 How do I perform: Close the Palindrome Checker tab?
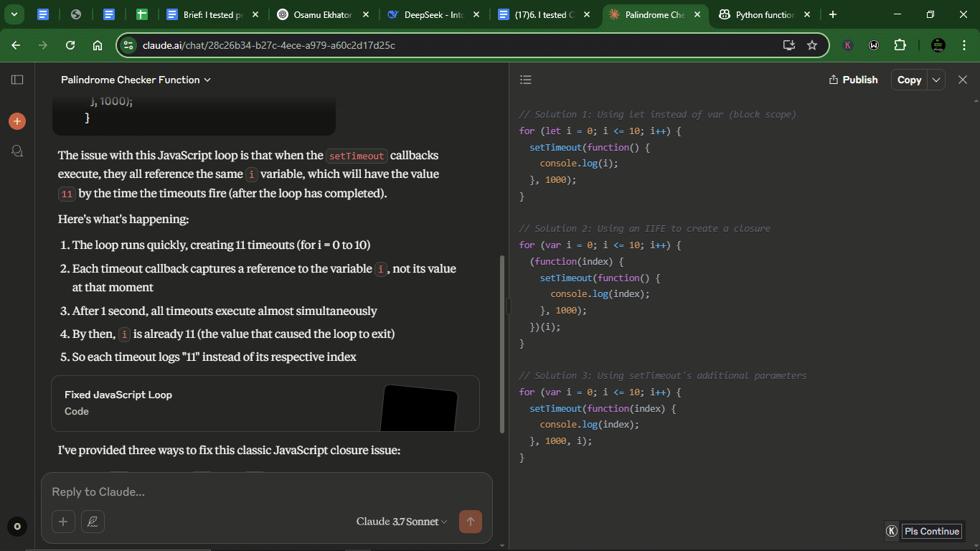click(697, 14)
